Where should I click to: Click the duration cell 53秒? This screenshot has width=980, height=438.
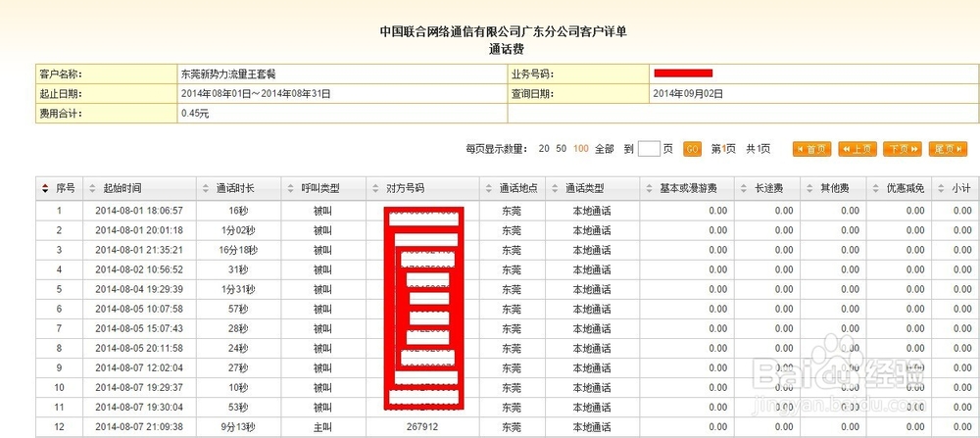point(239,408)
